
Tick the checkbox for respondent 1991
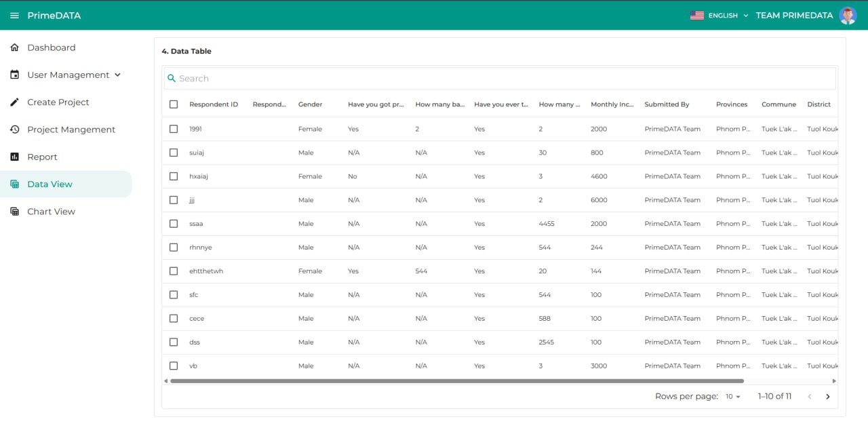click(173, 129)
